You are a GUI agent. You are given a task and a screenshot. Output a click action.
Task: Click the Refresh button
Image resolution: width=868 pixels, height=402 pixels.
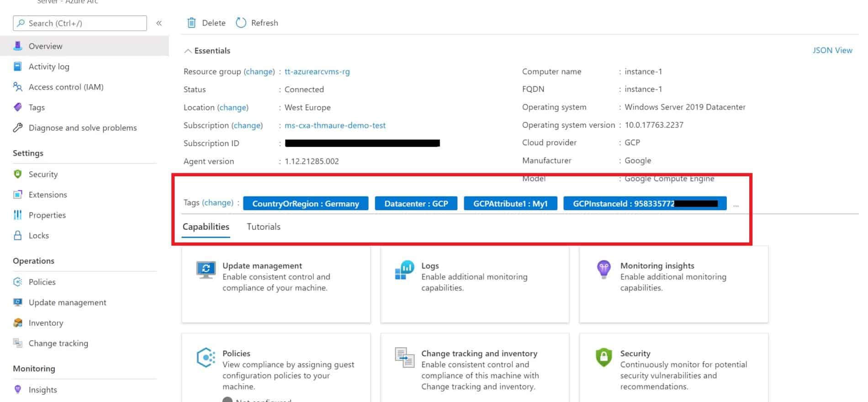pyautogui.click(x=257, y=23)
